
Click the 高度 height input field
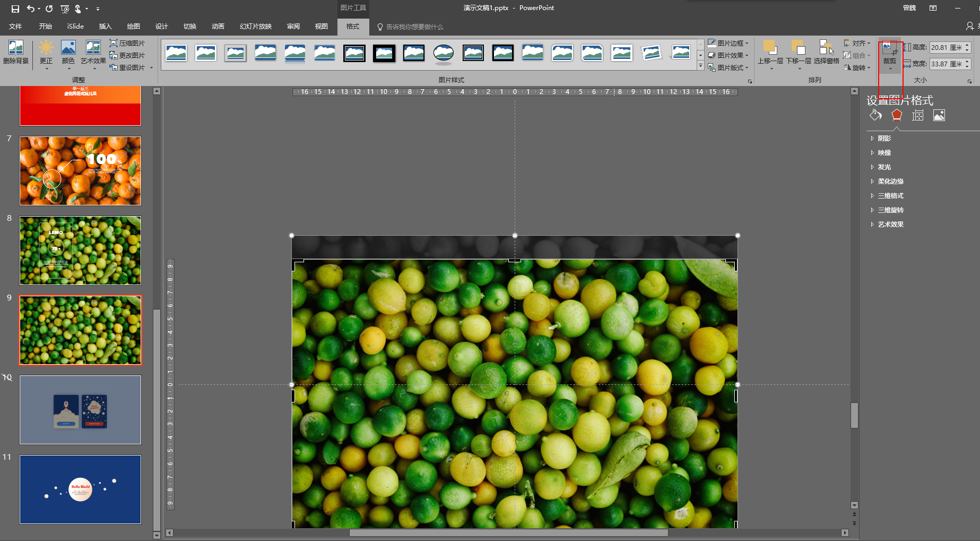(x=947, y=47)
